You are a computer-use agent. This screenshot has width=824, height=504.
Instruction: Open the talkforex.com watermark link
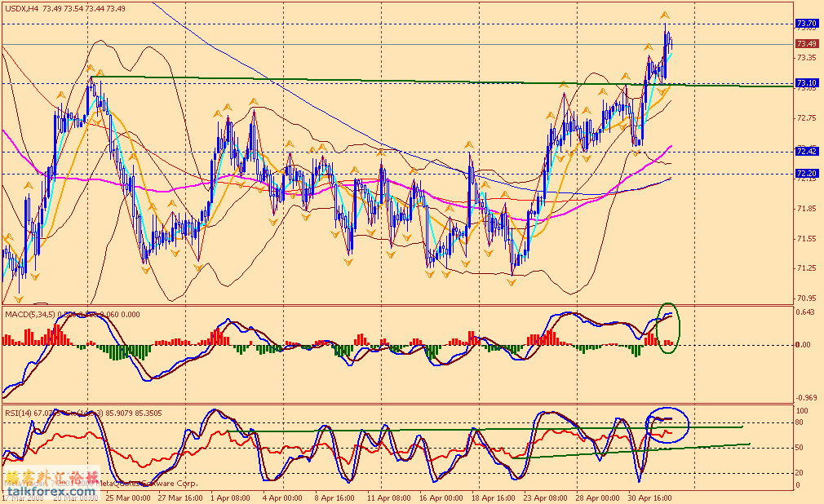click(49, 492)
